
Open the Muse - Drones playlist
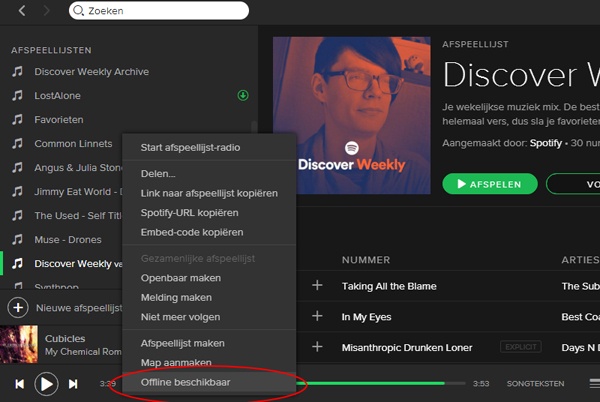(68, 240)
